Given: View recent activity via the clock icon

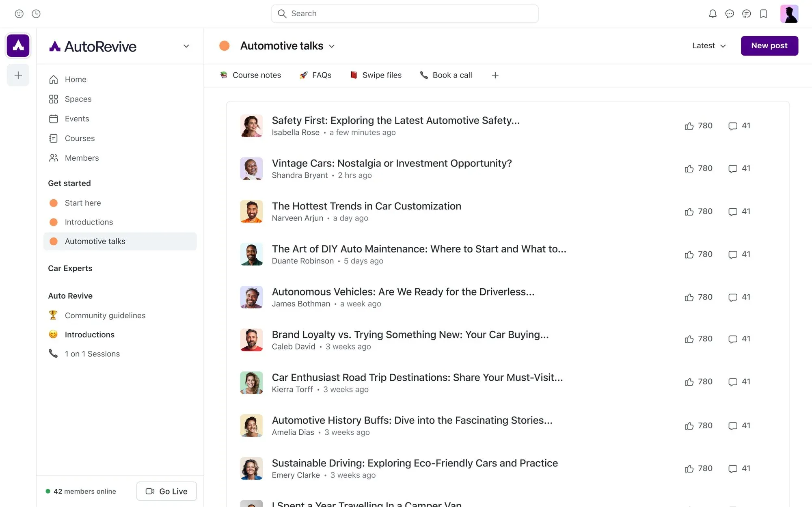Looking at the screenshot, I should tap(36, 13).
